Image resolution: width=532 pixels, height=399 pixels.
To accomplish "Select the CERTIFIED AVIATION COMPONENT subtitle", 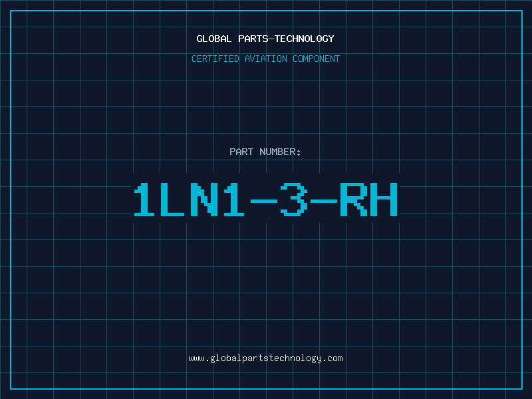I will point(265,59).
